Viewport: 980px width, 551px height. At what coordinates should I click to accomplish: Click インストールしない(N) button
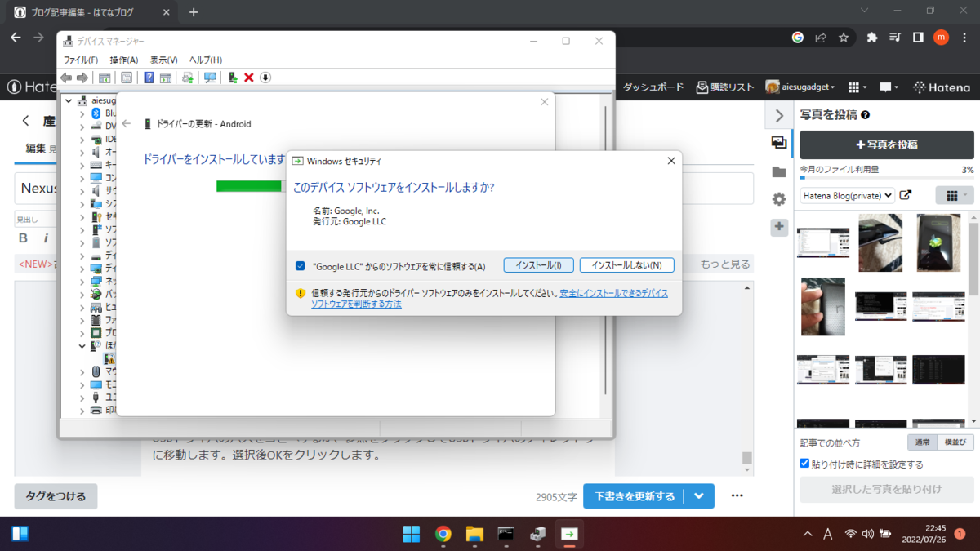click(626, 265)
